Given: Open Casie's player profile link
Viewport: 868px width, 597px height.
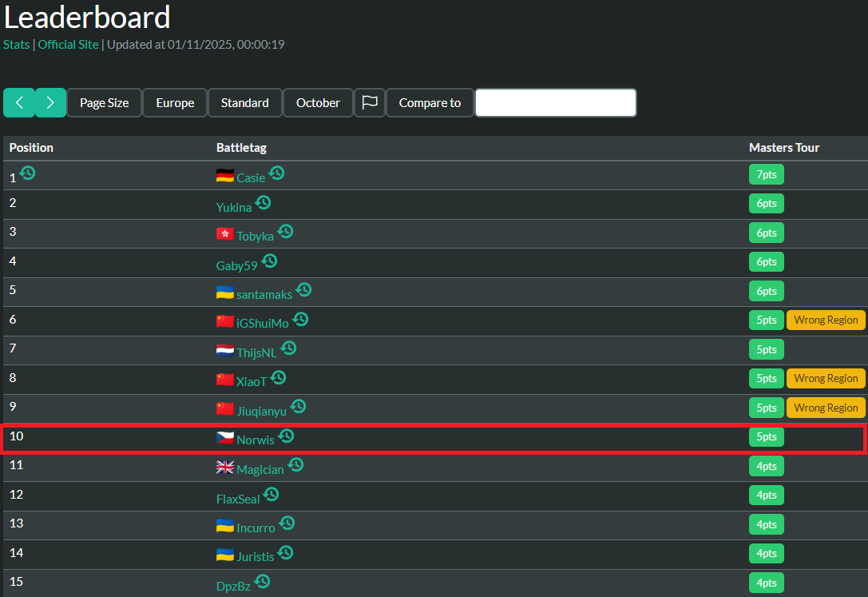Looking at the screenshot, I should (x=251, y=177).
